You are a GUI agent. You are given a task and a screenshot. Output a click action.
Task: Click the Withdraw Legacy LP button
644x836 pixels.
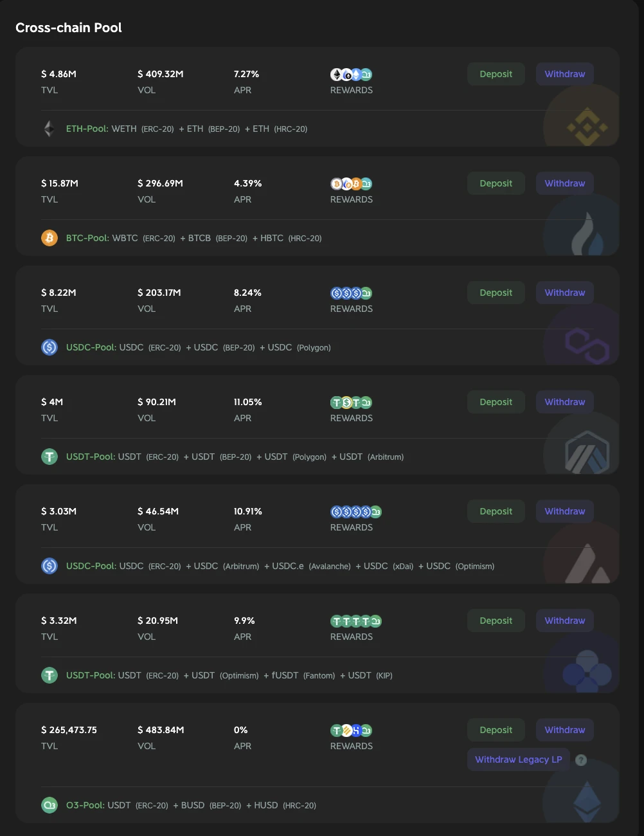click(x=519, y=759)
